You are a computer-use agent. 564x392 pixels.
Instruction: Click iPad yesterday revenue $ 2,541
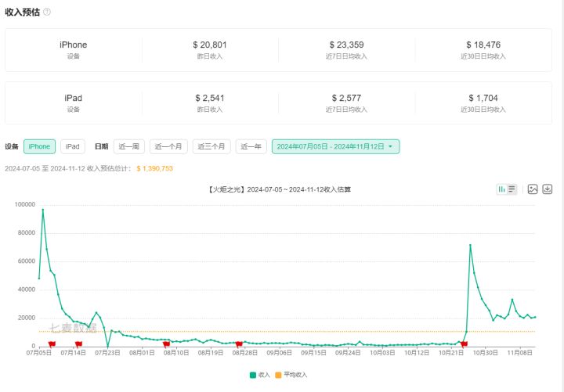point(210,98)
